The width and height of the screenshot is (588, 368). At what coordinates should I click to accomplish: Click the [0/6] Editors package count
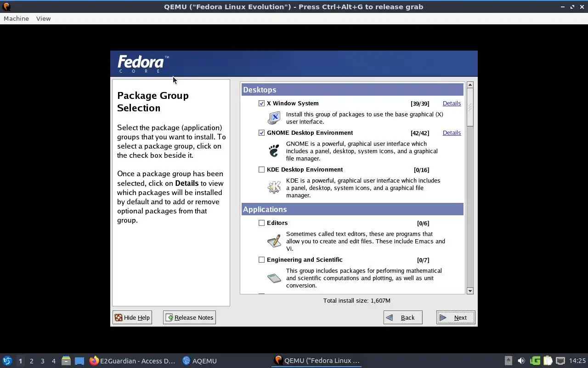point(423,223)
